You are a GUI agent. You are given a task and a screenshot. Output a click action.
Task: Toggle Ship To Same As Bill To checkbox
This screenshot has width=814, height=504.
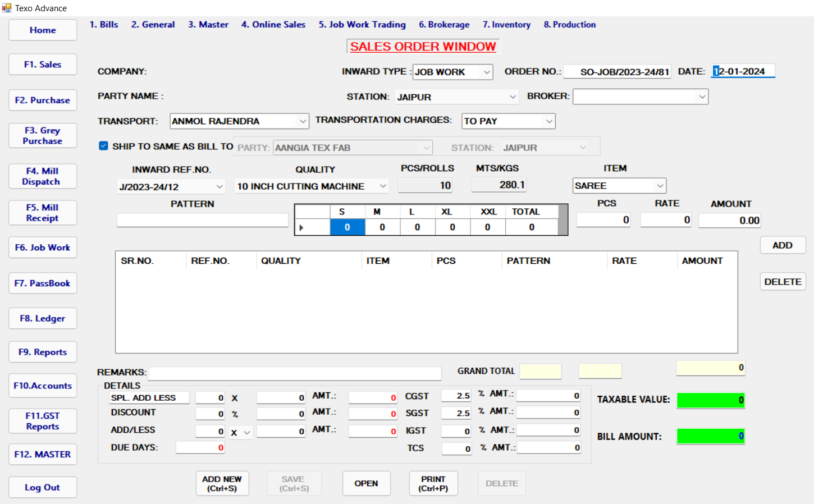(103, 146)
